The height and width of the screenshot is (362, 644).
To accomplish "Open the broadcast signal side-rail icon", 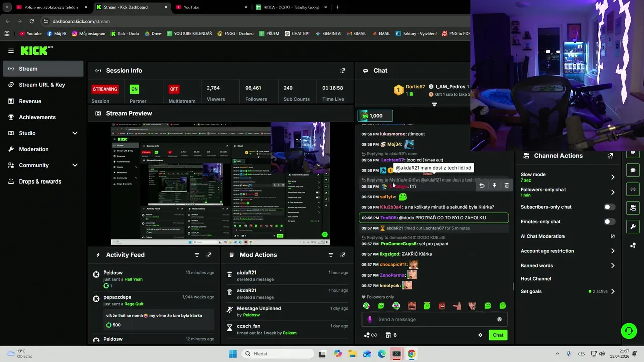I will coord(633,189).
